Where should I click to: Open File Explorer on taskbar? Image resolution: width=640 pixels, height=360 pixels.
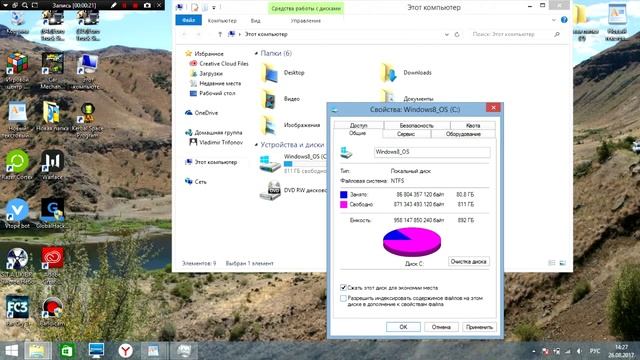tap(38, 351)
